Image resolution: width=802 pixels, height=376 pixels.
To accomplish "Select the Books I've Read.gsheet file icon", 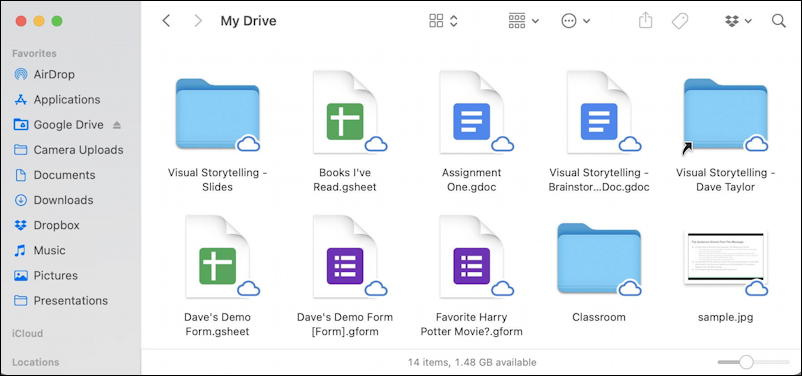I will coord(345,112).
